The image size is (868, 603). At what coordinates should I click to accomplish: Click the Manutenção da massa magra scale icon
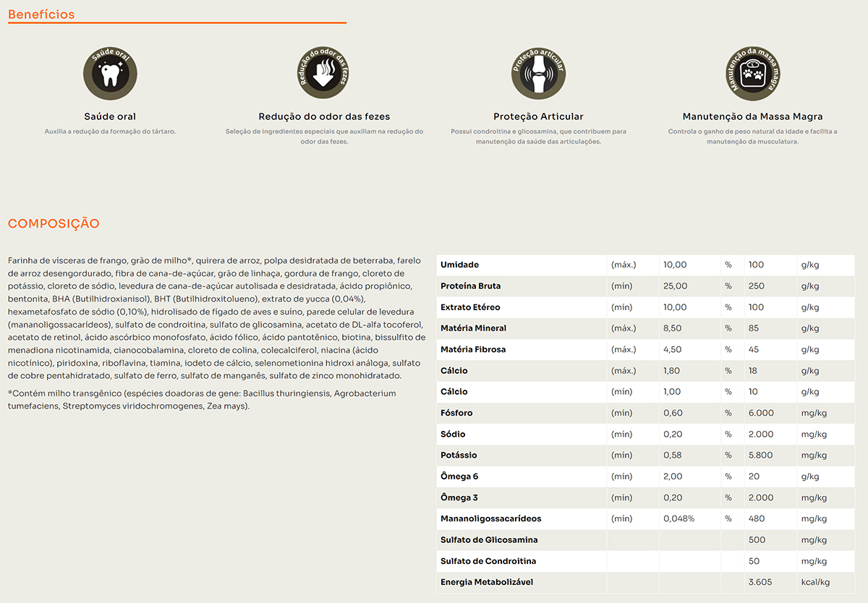pyautogui.click(x=753, y=73)
